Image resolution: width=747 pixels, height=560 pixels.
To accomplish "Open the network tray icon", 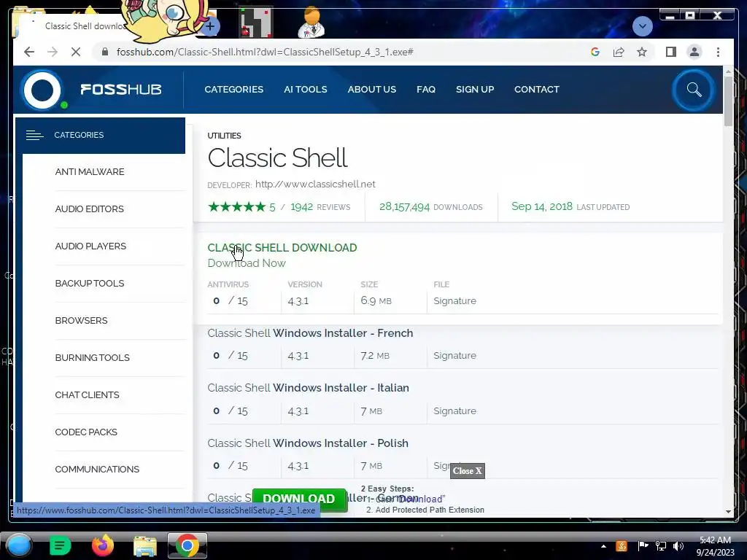I will click(661, 546).
